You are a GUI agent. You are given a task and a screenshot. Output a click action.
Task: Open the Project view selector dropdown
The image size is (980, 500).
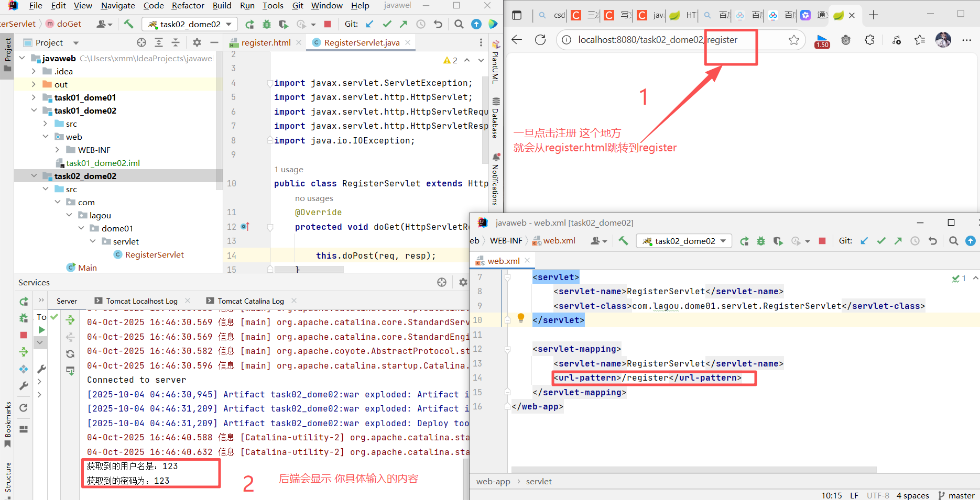(76, 43)
